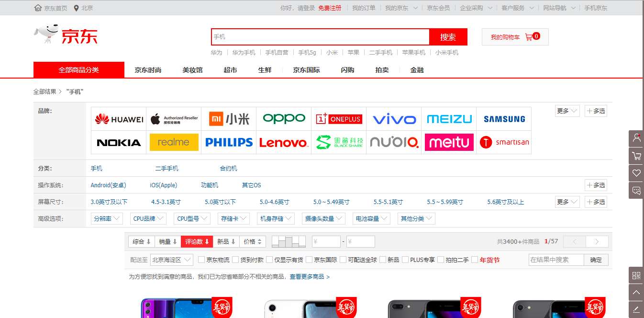Image resolution: width=644 pixels, height=318 pixels.
Task: Enable the 货到付款 checkbox
Action: 235,260
